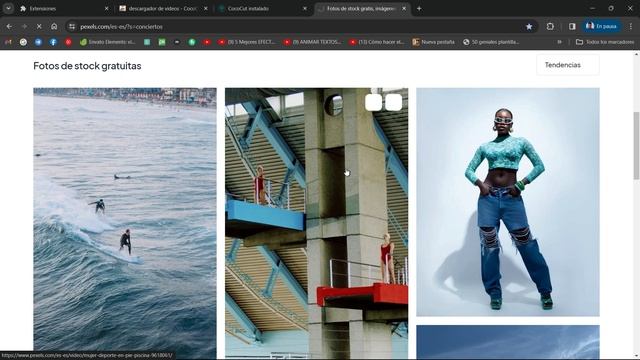This screenshot has height=360, width=640.
Task: Open the Extensions puzzle icon in toolbar
Action: click(x=550, y=27)
